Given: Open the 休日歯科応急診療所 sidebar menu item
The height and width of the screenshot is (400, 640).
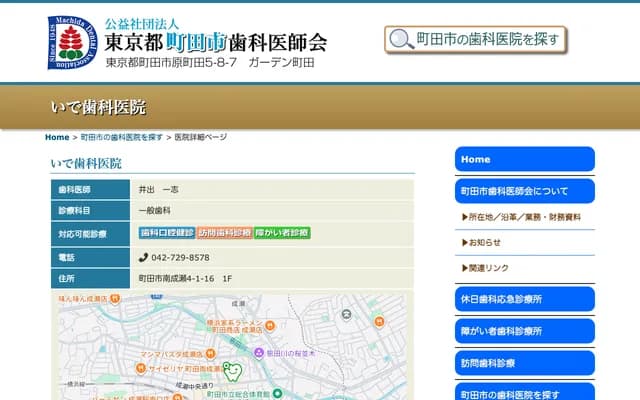Looking at the screenshot, I should pyautogui.click(x=524, y=299).
